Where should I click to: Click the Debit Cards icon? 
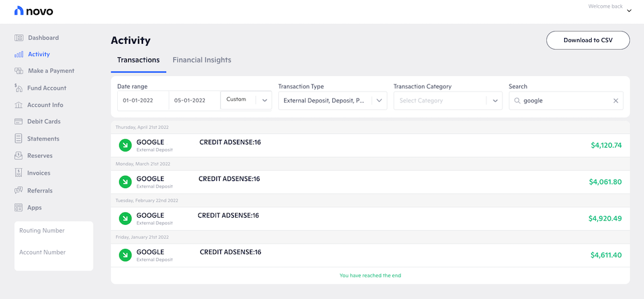tap(19, 122)
